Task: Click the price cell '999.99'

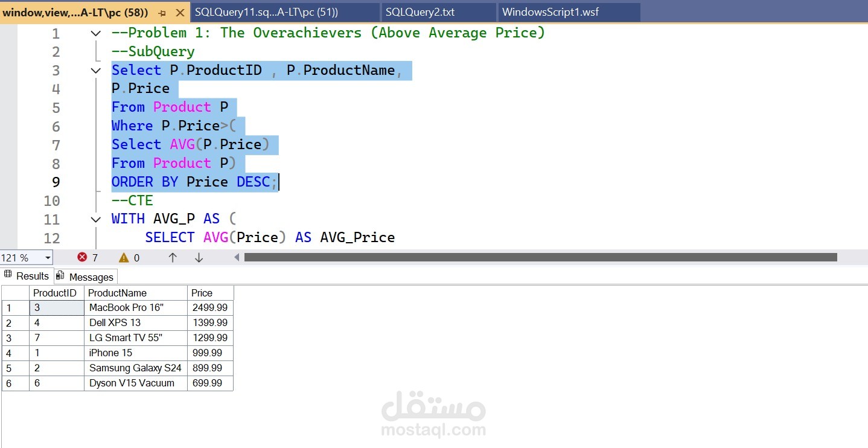Action: 210,353
